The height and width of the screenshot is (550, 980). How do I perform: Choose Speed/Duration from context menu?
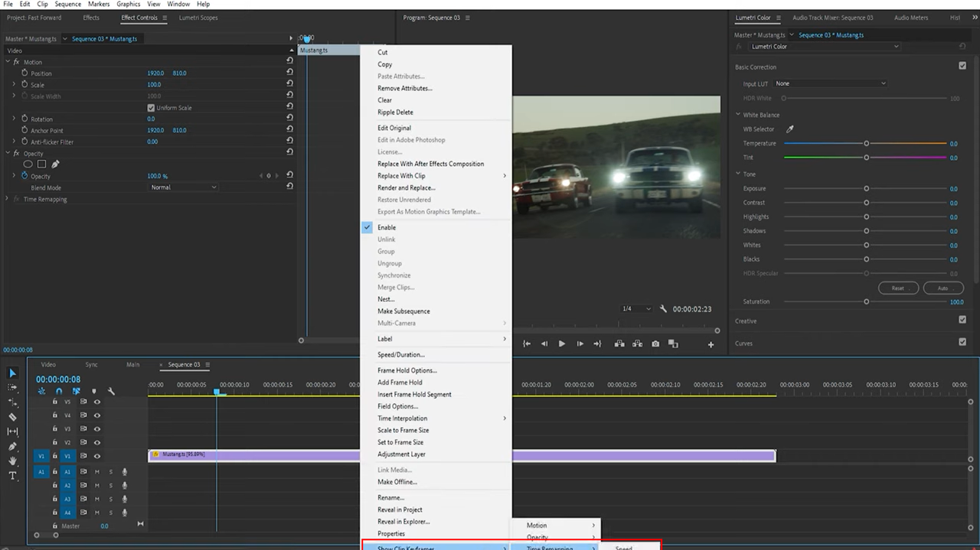pyautogui.click(x=400, y=355)
